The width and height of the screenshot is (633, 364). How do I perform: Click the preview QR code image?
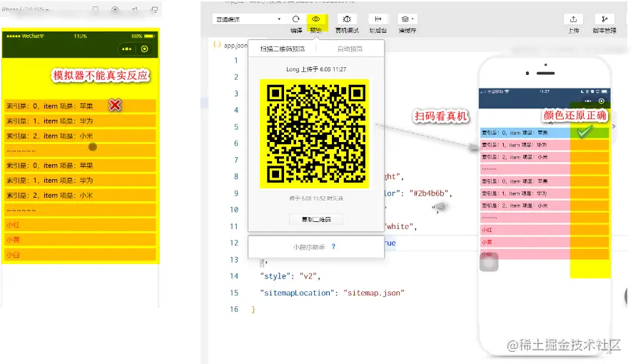pyautogui.click(x=315, y=133)
